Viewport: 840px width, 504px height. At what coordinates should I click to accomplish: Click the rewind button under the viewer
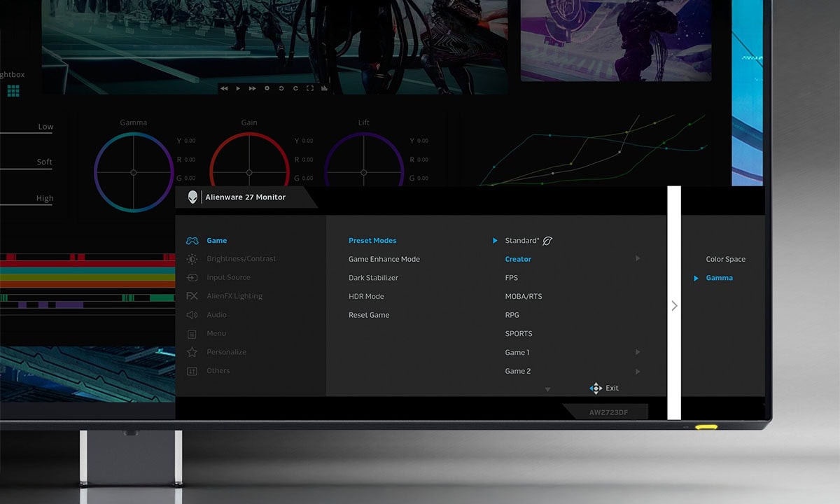pos(224,88)
